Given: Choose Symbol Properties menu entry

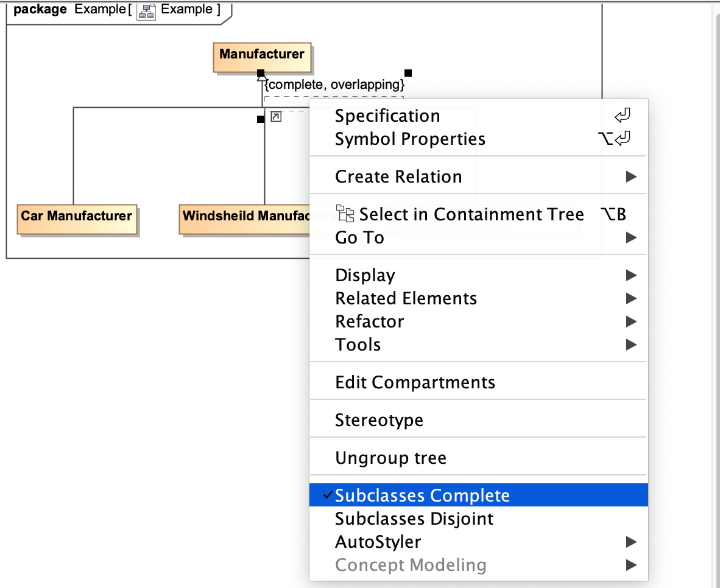Looking at the screenshot, I should click(410, 139).
